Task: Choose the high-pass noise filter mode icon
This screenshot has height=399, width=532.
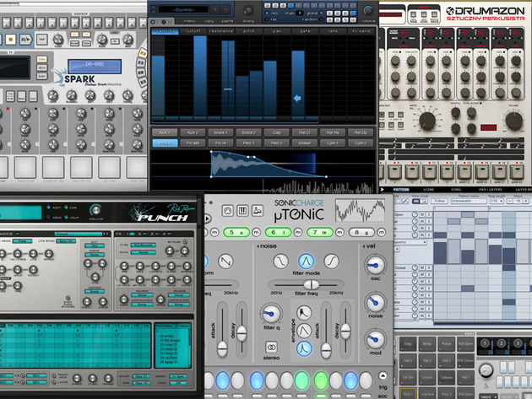Action: 331,261
